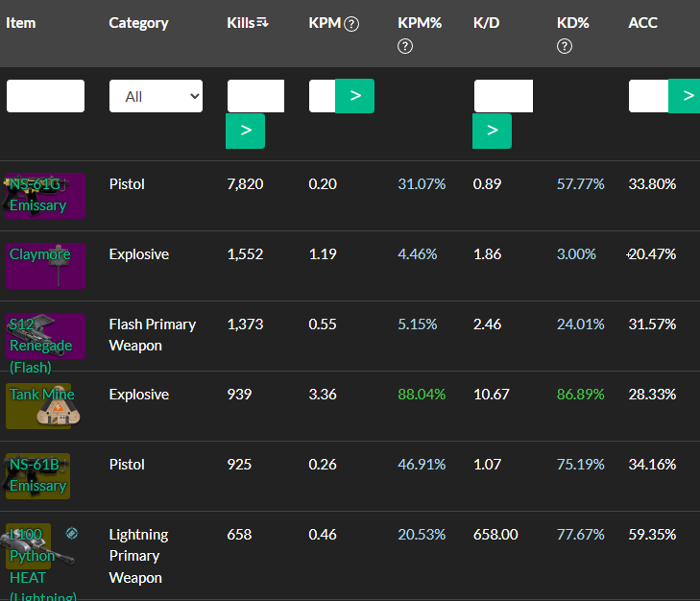Screen dimensions: 700x601
Task: Select the 34.16% accuracy value
Action: [652, 465]
